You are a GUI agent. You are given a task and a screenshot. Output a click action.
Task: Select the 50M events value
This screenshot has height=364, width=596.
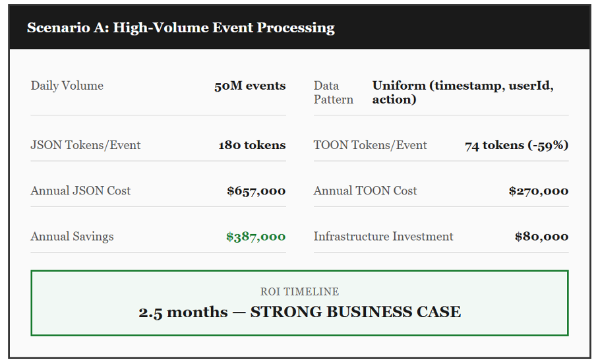tap(250, 86)
